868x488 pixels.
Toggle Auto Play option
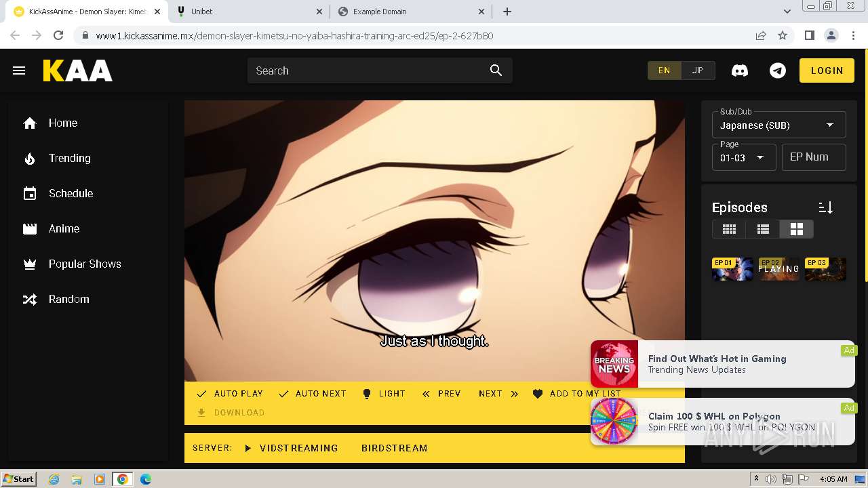229,394
